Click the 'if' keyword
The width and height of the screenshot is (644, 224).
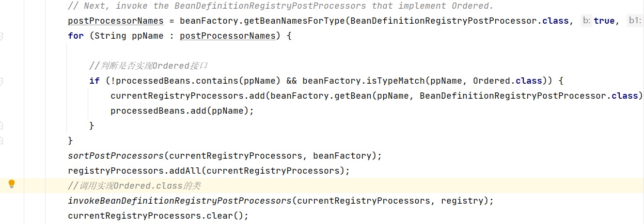click(94, 81)
